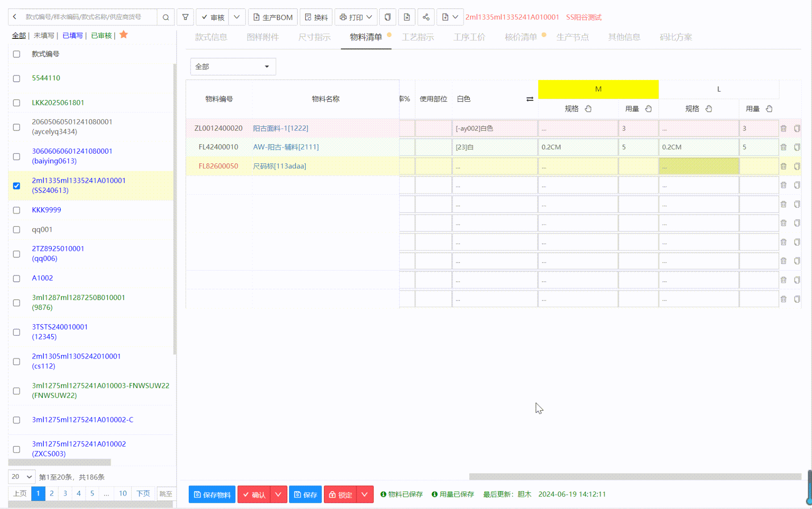Check the box for style 5544110
The image size is (812, 509).
point(17,79)
